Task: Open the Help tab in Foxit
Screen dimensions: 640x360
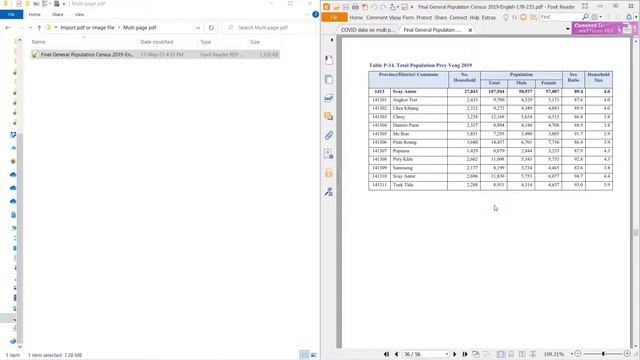Action: point(474,18)
